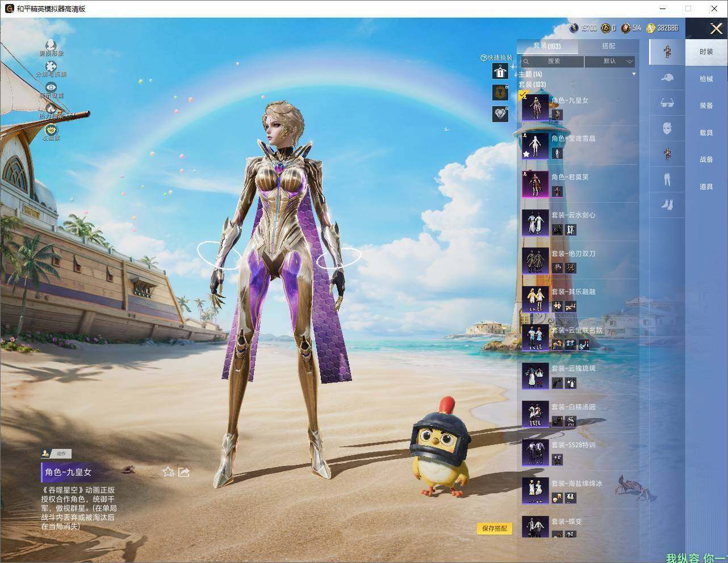728x563 pixels.
Task: Select the shoes category icon
Action: (667, 204)
